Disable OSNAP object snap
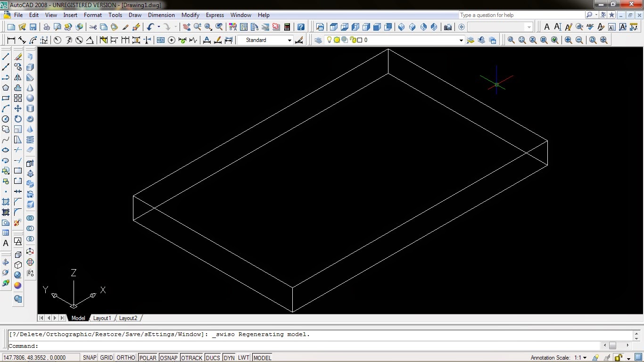This screenshot has height=362, width=644. point(168,358)
